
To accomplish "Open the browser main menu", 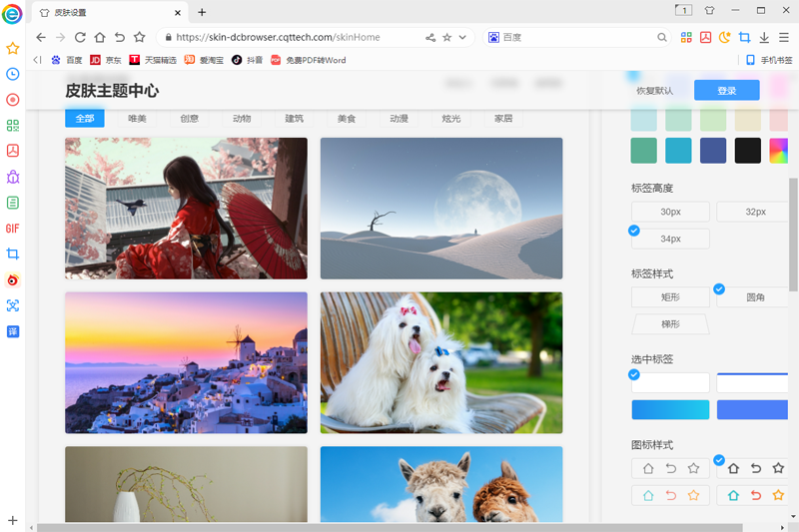I will [x=783, y=37].
